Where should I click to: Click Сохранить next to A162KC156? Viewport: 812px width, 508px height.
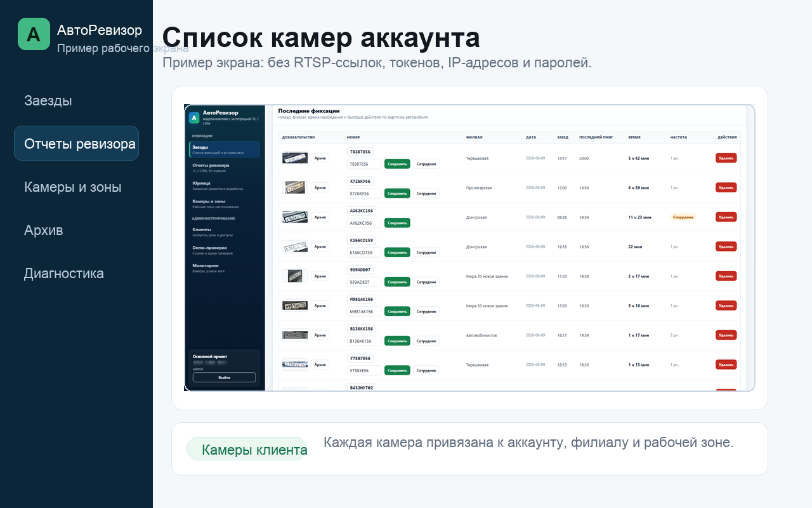pos(397,223)
